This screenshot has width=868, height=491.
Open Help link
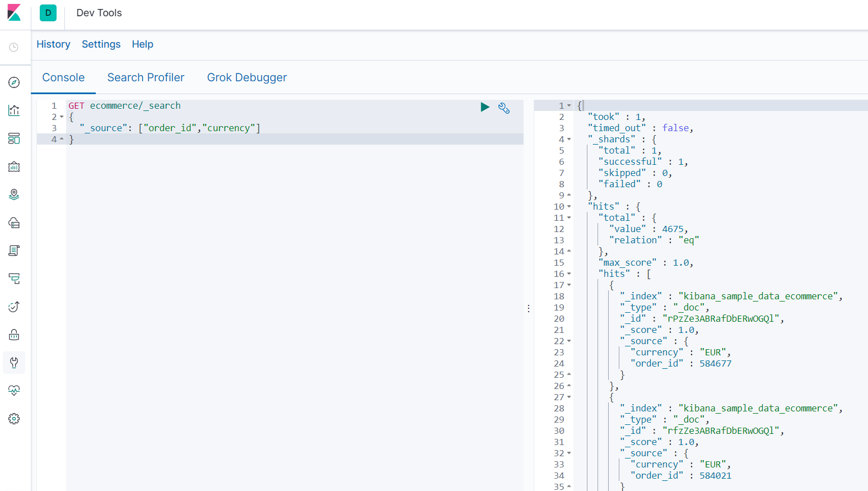tap(143, 44)
